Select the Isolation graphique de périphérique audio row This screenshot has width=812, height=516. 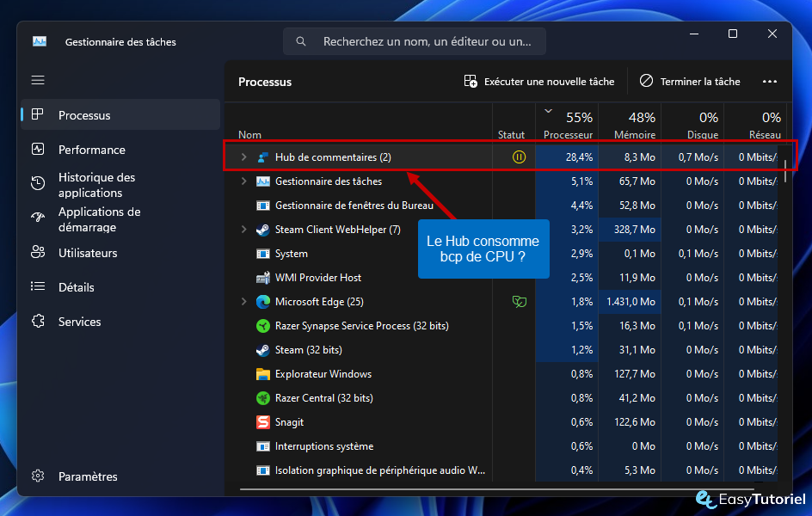502,470
